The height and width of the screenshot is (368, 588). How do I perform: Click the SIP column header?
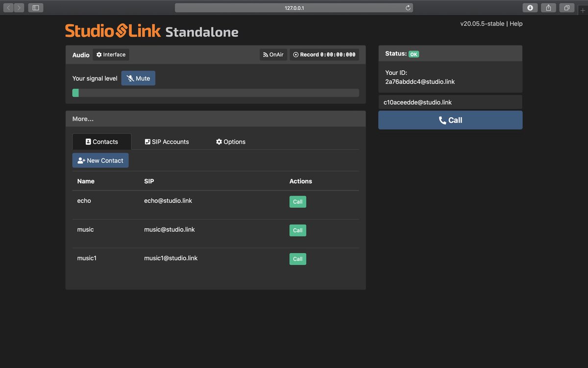coord(149,181)
